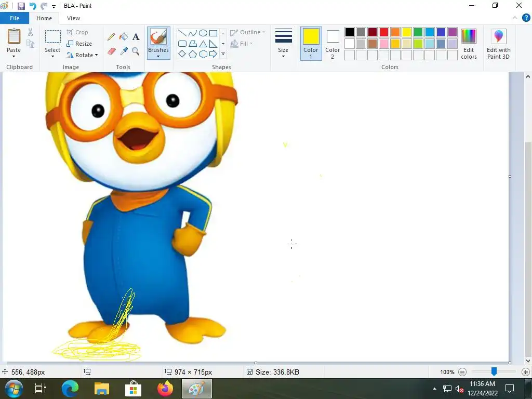Click the Copy icon
The height and width of the screenshot is (399, 532).
tap(31, 44)
